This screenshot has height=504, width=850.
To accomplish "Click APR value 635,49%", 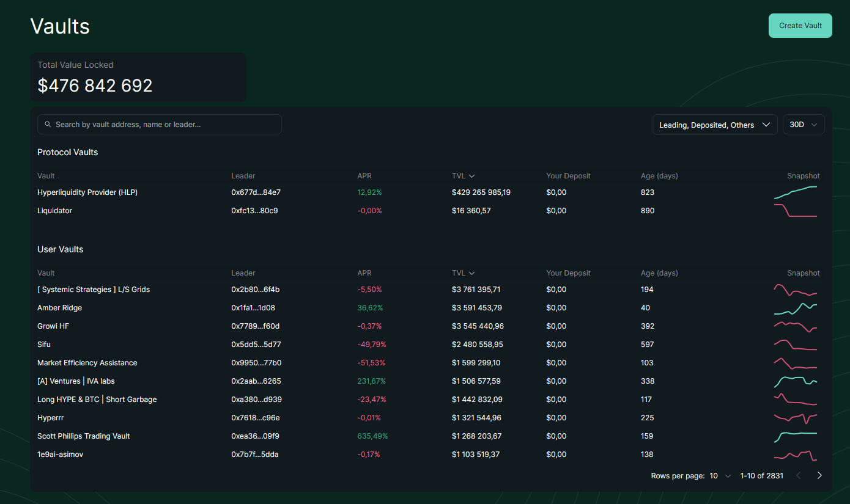I will tap(372, 436).
